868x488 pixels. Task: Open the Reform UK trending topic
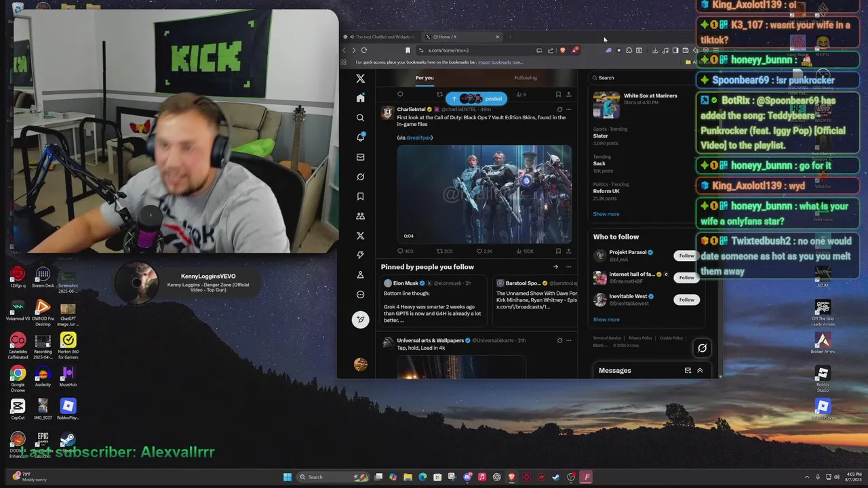point(606,191)
